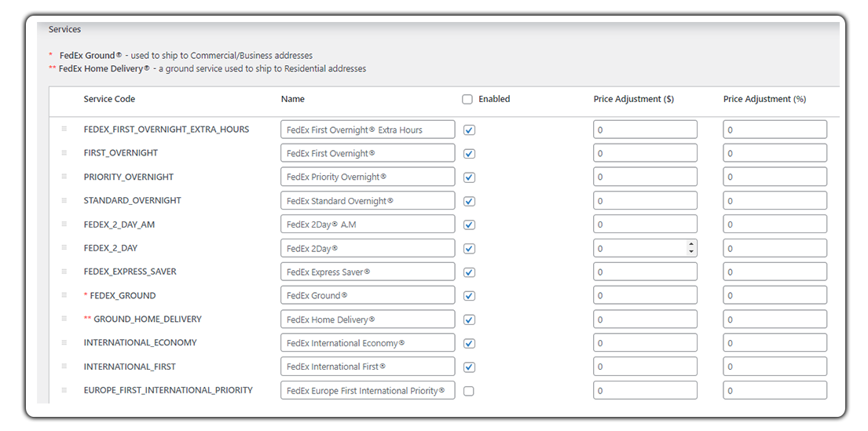Edit the FedEx Priority Overnight name field

[368, 177]
